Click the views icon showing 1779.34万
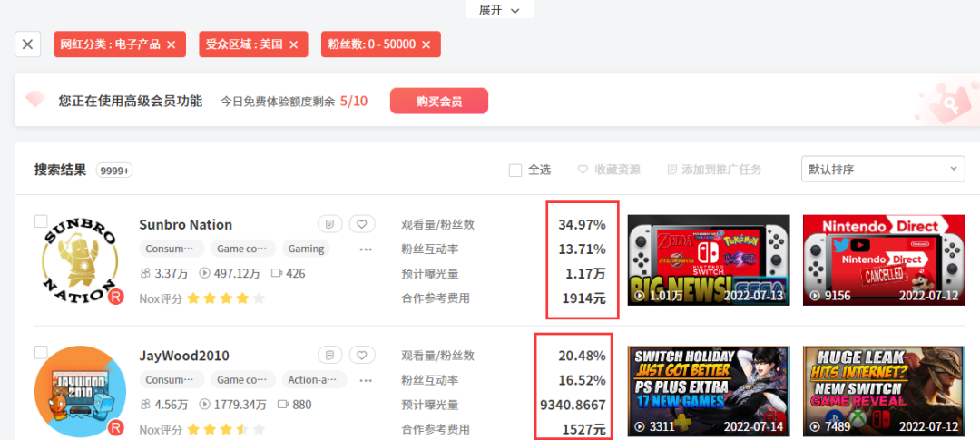The width and height of the screenshot is (980, 440). point(204,405)
